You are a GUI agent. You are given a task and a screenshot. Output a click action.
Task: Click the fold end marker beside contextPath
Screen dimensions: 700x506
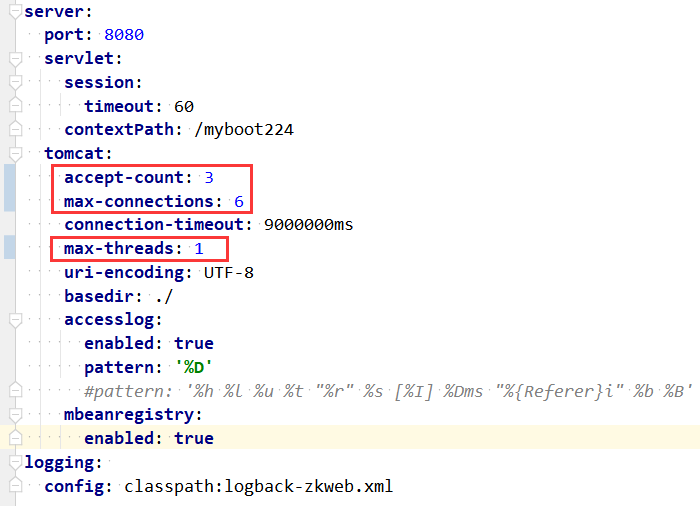click(15, 129)
